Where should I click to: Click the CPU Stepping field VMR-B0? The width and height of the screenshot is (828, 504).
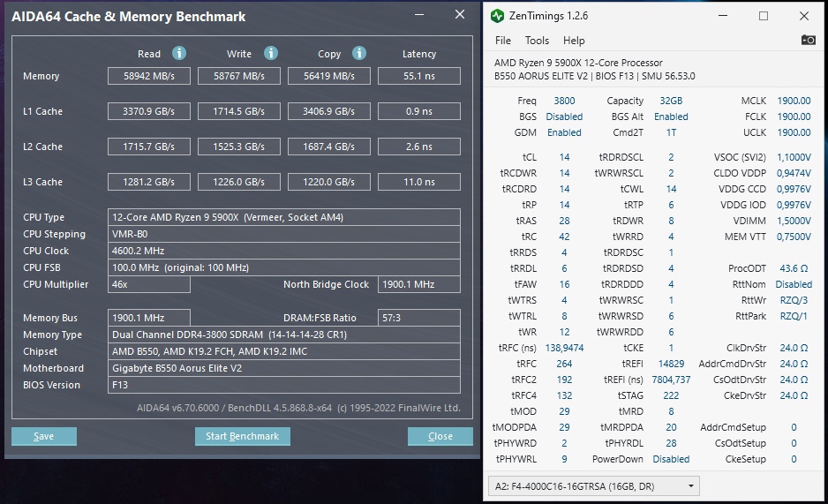click(x=284, y=234)
